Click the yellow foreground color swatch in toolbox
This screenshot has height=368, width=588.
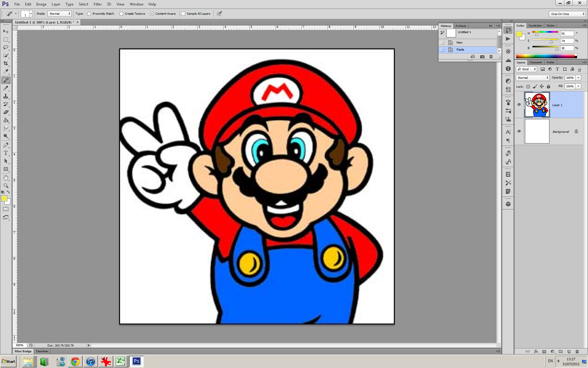(x=4, y=199)
